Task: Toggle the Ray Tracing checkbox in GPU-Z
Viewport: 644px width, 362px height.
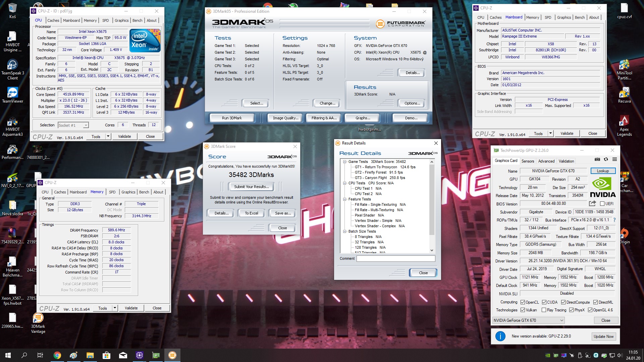Action: [544, 310]
